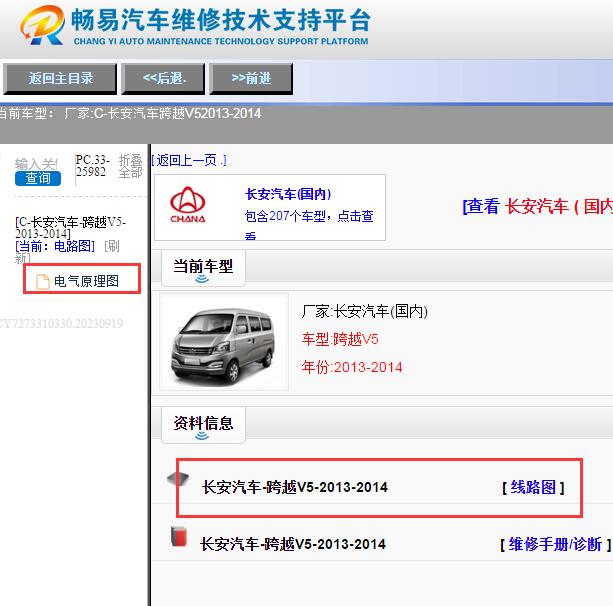Click the red book icon beside 维修手册 row
Viewport: 613px width, 606px height.
[x=179, y=536]
